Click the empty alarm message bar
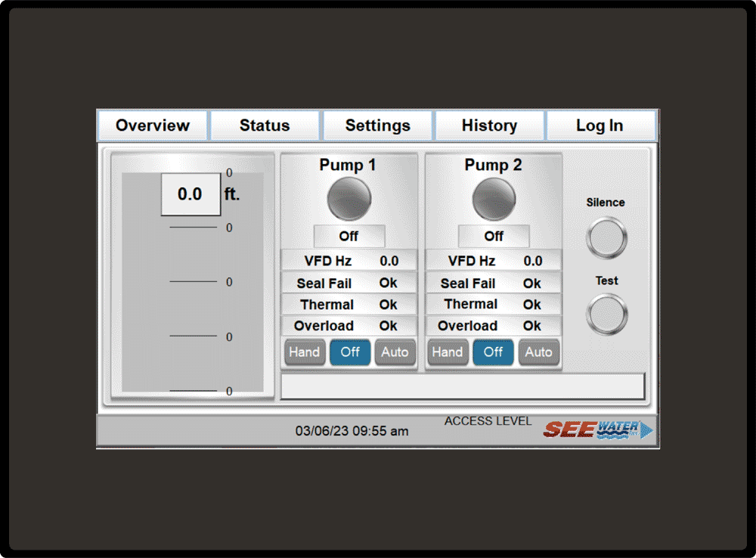The image size is (756, 558). click(463, 386)
